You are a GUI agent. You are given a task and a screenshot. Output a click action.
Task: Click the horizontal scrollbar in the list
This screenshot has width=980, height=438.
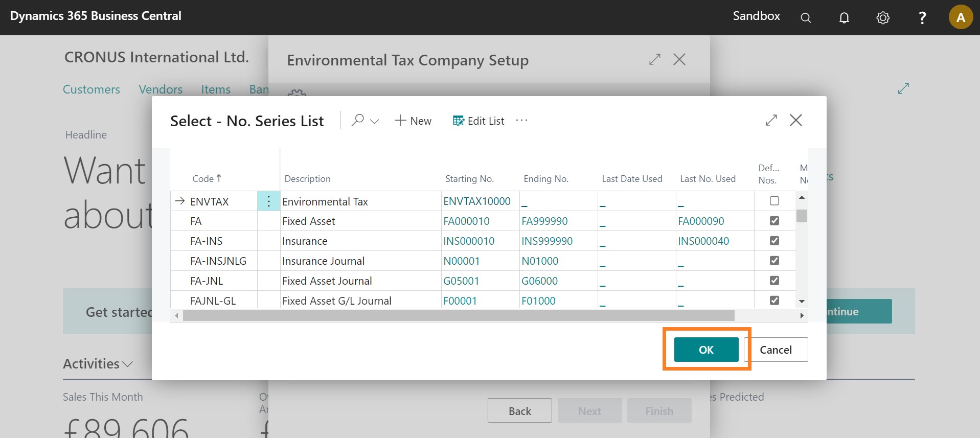pos(458,316)
